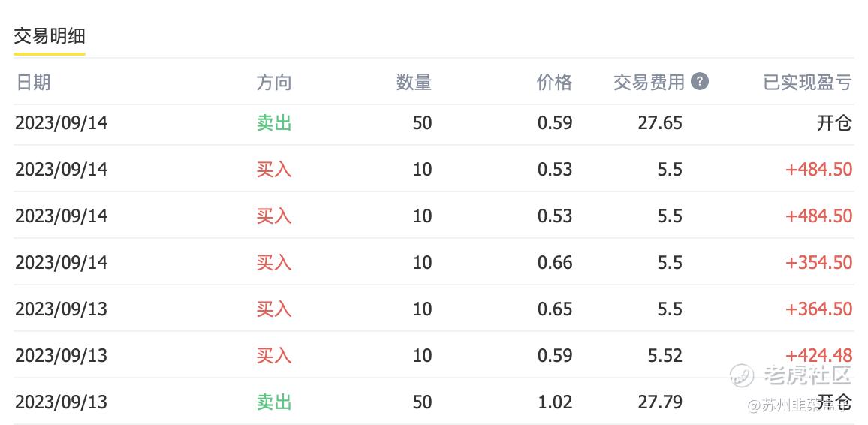Click the 开仓 status in the top row
This screenshot has width=868, height=425.
pyautogui.click(x=834, y=123)
